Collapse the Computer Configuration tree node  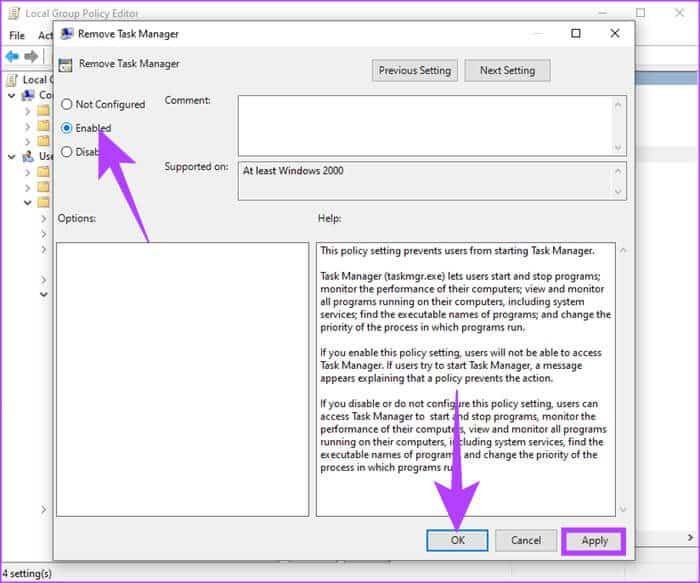pyautogui.click(x=12, y=95)
